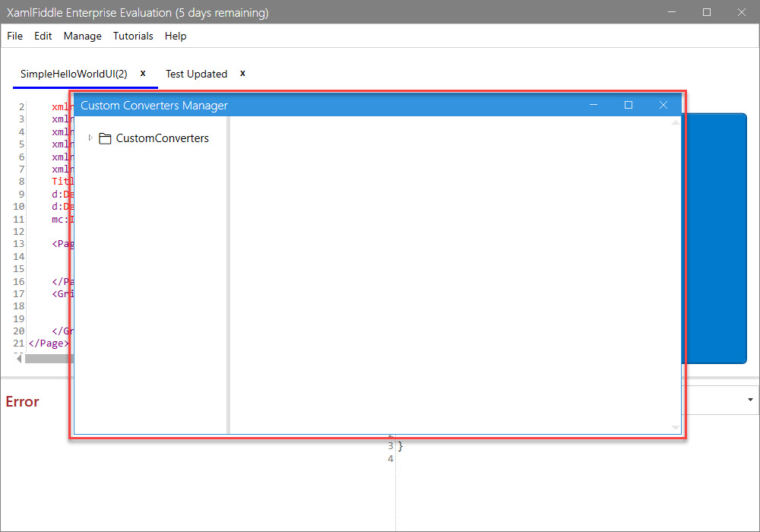This screenshot has height=532, width=760.
Task: Maximize the Custom Converters Manager dialog
Action: [629, 105]
